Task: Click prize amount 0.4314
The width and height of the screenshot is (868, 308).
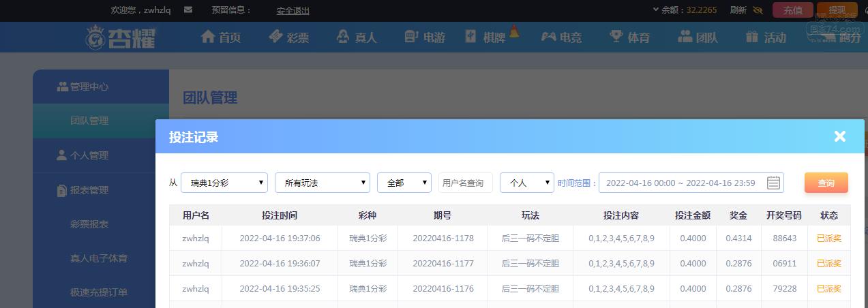Action: click(738, 238)
